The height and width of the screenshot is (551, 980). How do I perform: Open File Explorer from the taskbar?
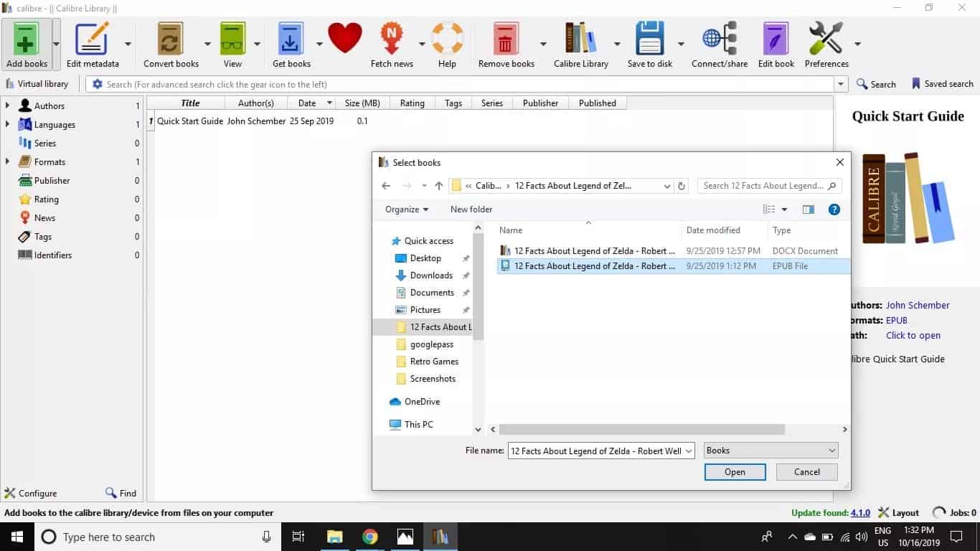pyautogui.click(x=335, y=537)
